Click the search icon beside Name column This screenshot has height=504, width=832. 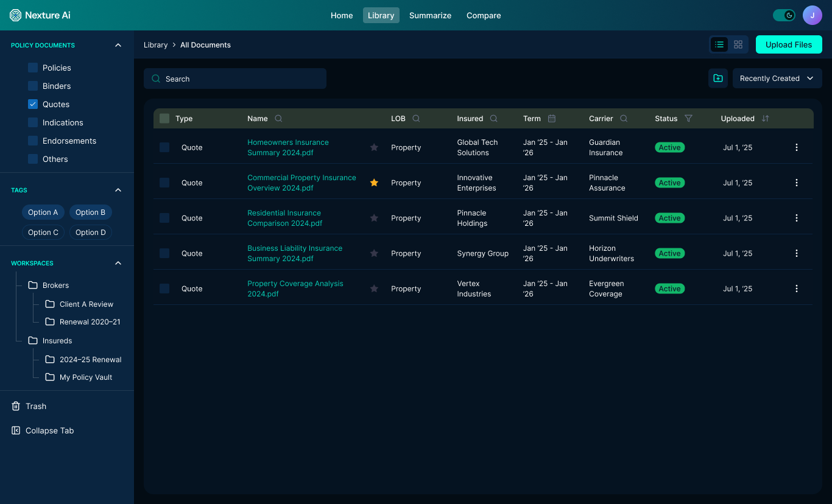pos(278,119)
